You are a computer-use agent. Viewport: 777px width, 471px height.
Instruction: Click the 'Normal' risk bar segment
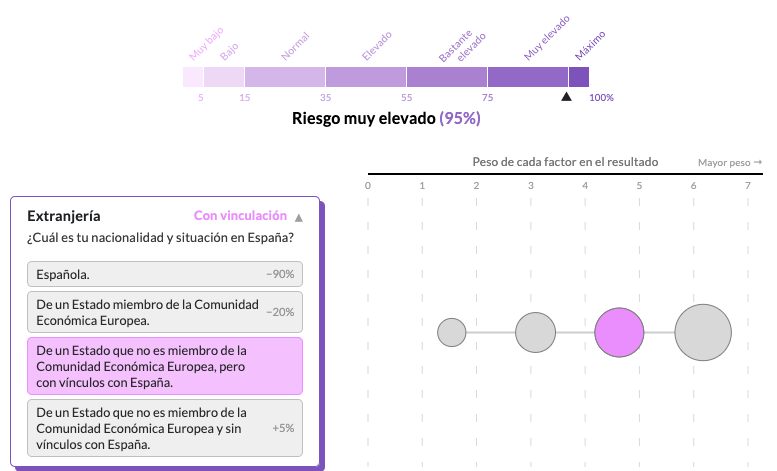(284, 77)
